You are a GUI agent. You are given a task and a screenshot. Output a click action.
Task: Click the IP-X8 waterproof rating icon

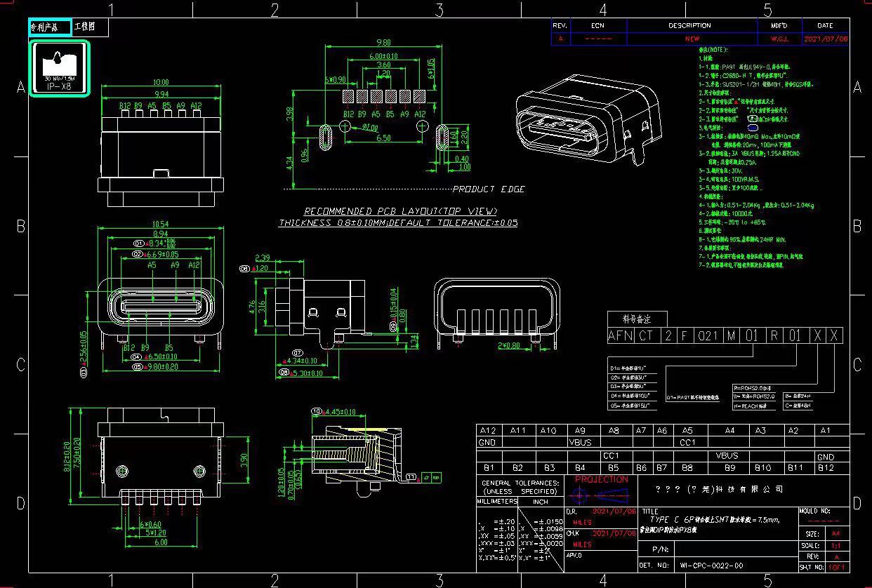pos(59,68)
